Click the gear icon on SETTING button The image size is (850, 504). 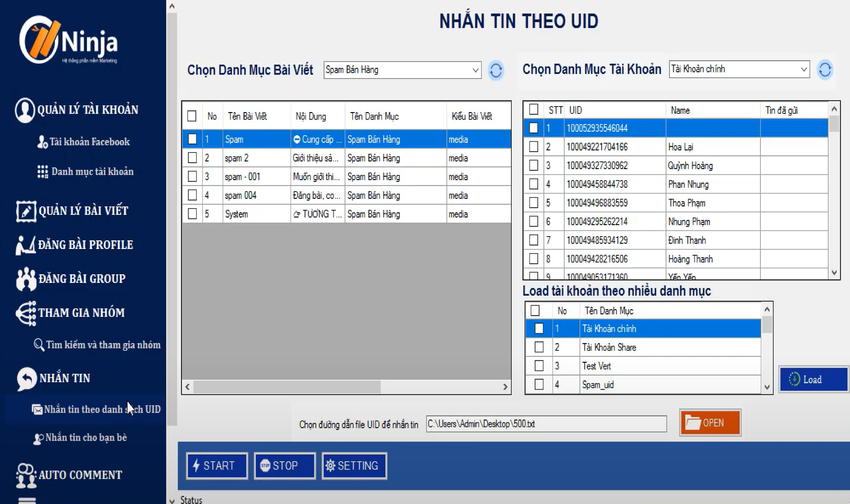[x=330, y=465]
